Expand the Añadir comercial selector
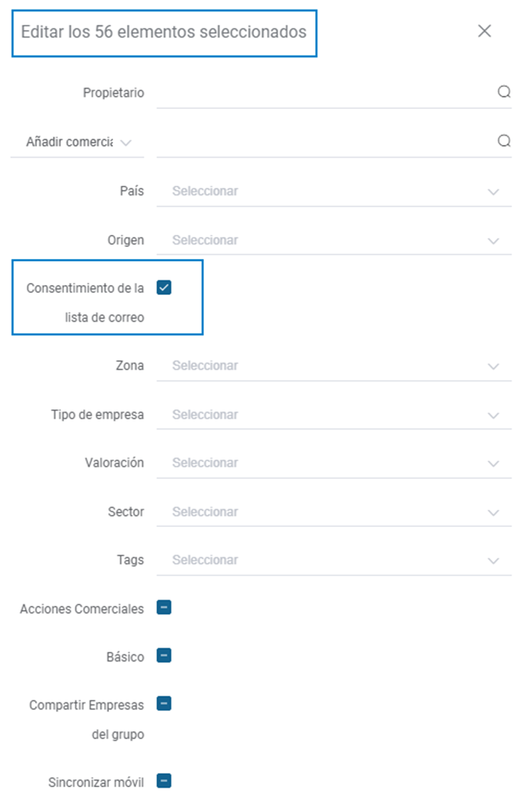The height and width of the screenshot is (812, 517). click(78, 142)
